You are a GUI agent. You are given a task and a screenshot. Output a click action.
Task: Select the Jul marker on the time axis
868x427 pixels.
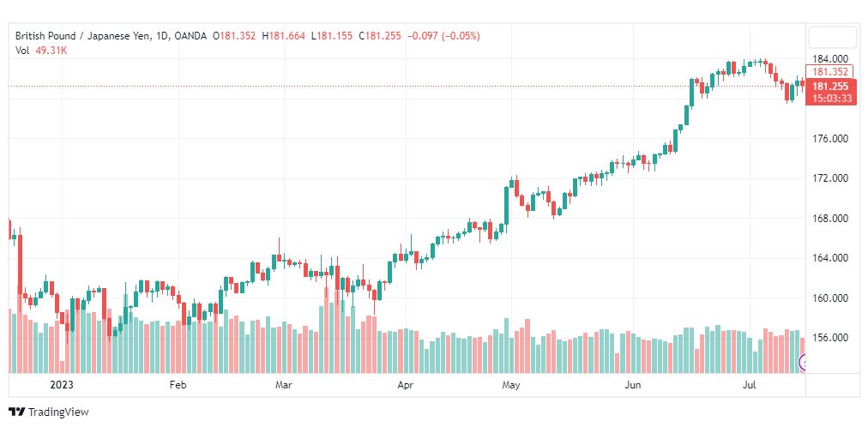749,385
